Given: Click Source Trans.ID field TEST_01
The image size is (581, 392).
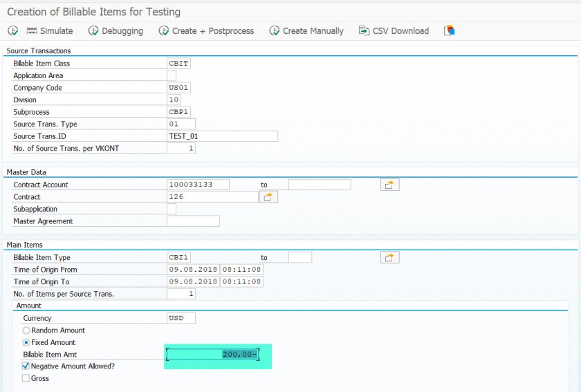Looking at the screenshot, I should point(222,136).
